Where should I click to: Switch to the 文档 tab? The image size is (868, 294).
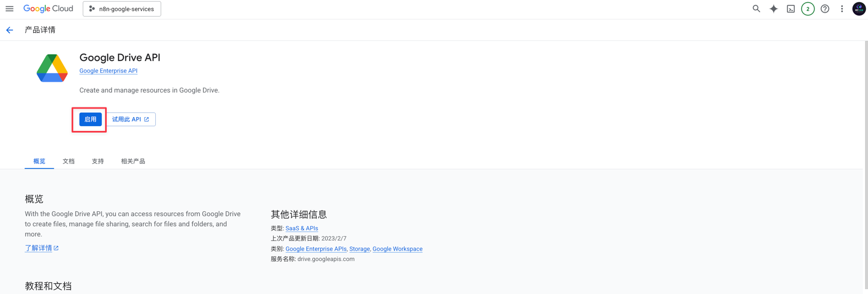(x=68, y=161)
